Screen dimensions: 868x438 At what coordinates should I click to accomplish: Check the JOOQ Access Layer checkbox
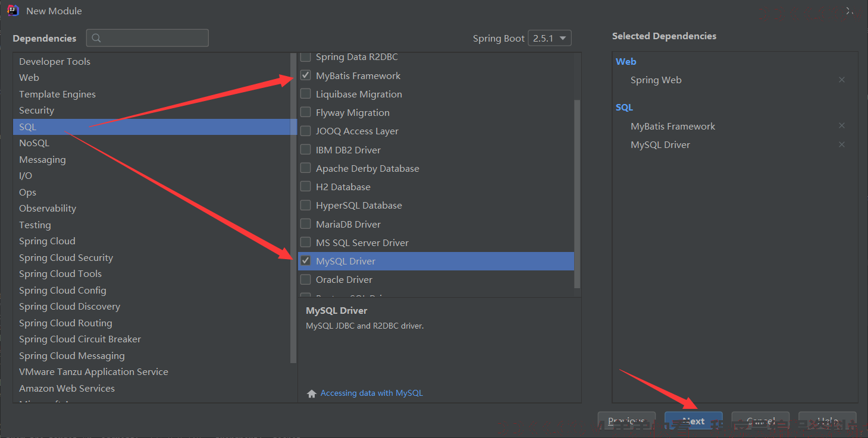[x=306, y=131]
